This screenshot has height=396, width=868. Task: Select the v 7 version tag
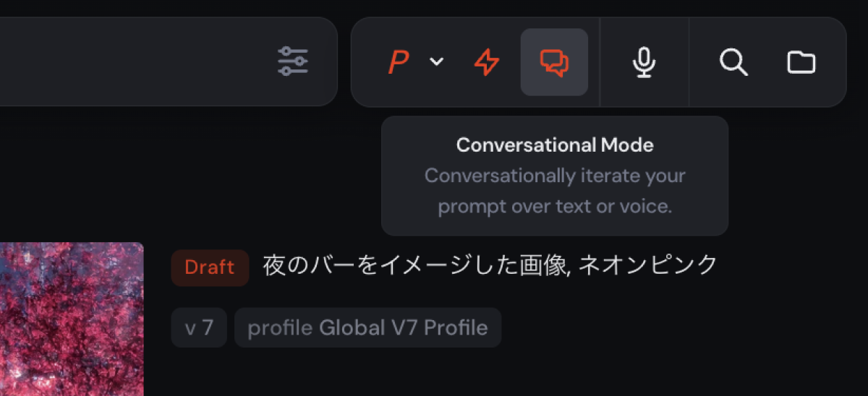coord(199,328)
